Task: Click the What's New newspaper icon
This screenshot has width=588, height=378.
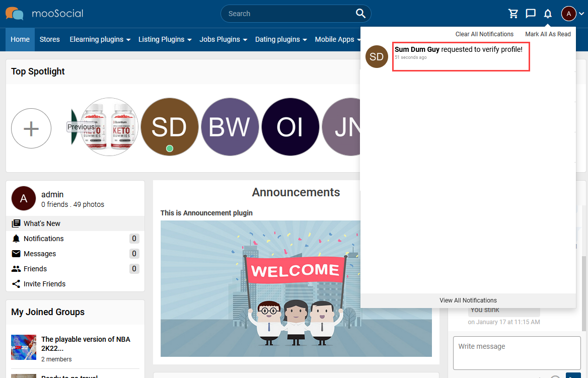Action: click(x=16, y=223)
